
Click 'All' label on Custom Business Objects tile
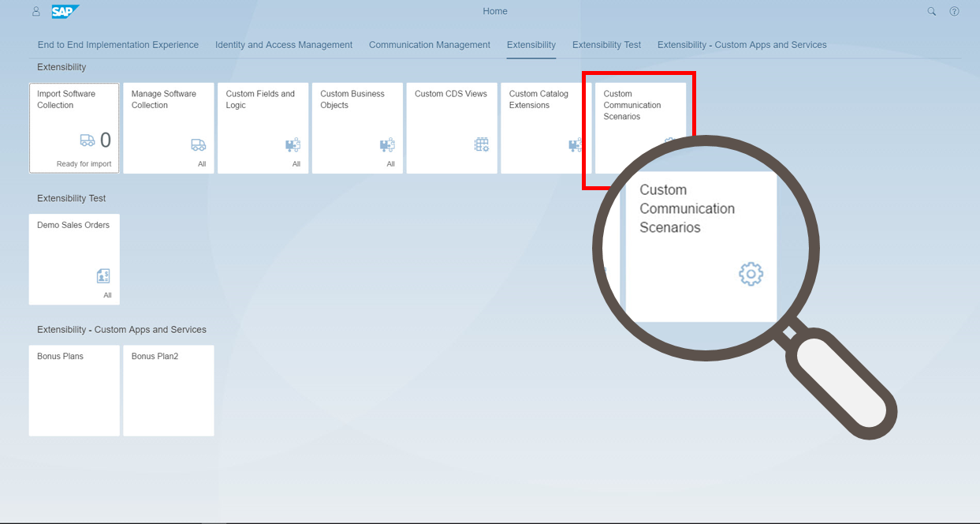coord(390,164)
